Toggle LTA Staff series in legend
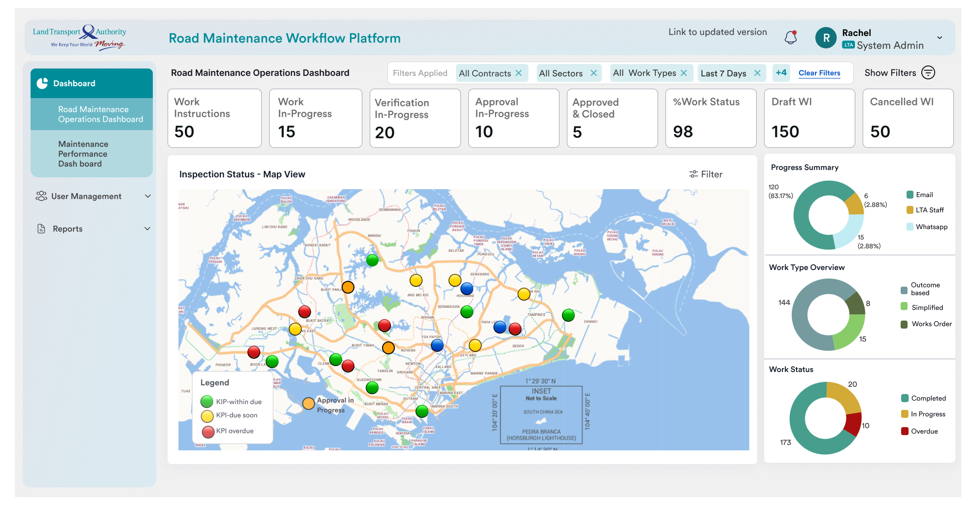The width and height of the screenshot is (980, 507). (x=925, y=210)
